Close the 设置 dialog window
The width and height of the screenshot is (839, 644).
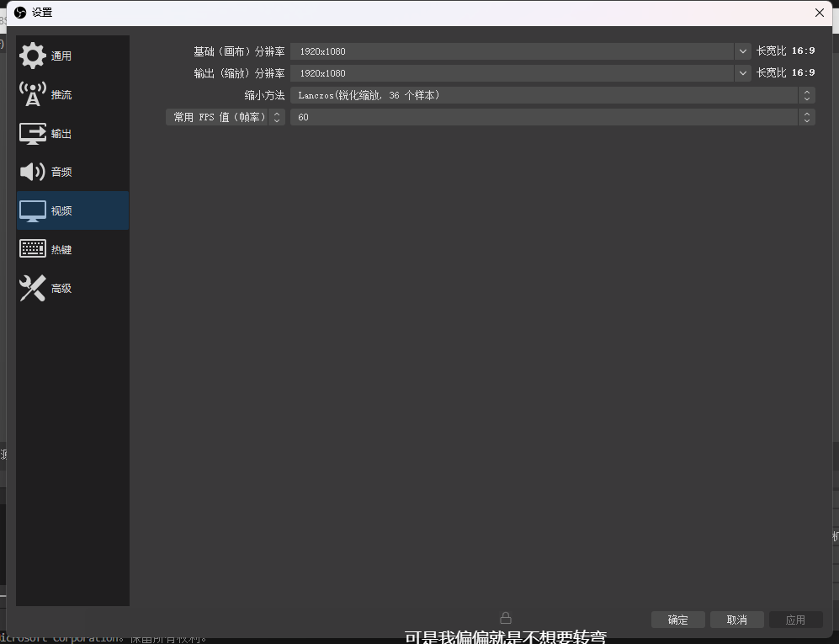point(820,13)
